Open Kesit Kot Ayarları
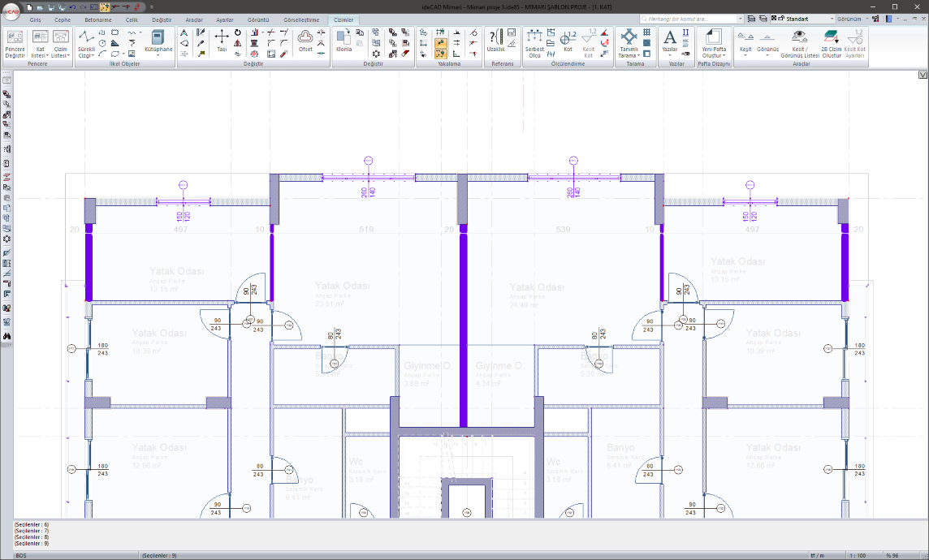Image resolution: width=929 pixels, height=560 pixels. click(855, 44)
